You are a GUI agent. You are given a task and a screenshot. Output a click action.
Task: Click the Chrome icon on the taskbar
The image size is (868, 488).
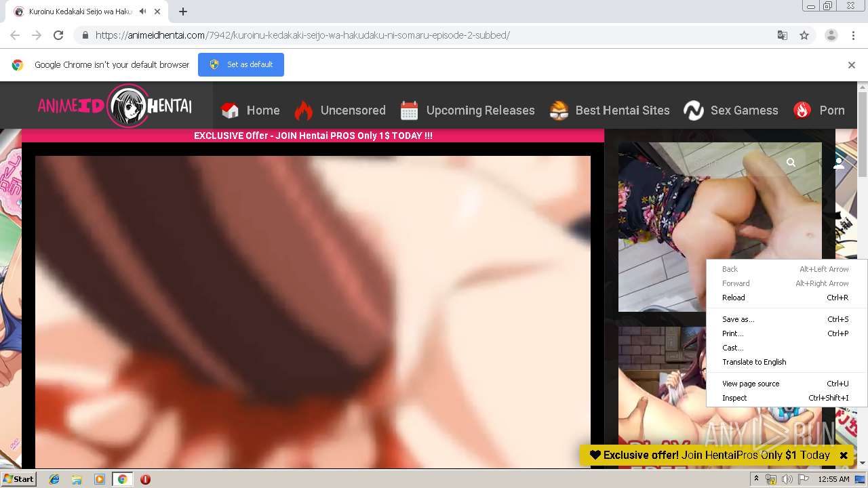click(x=122, y=479)
